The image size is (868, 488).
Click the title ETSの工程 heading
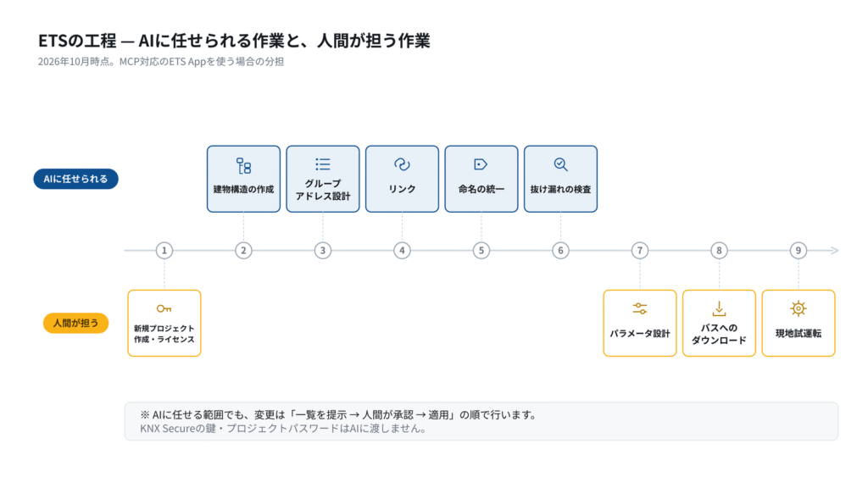click(x=234, y=41)
